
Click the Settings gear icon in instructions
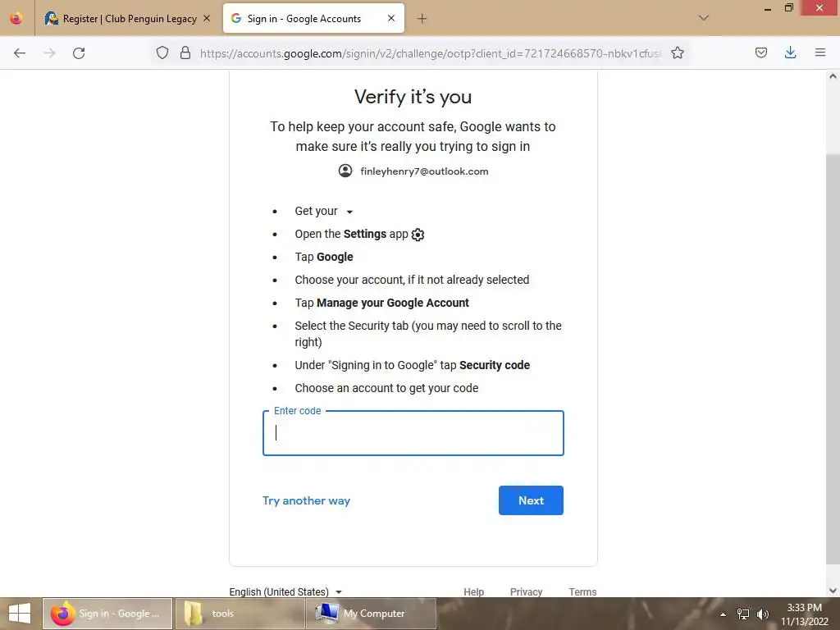click(x=418, y=235)
